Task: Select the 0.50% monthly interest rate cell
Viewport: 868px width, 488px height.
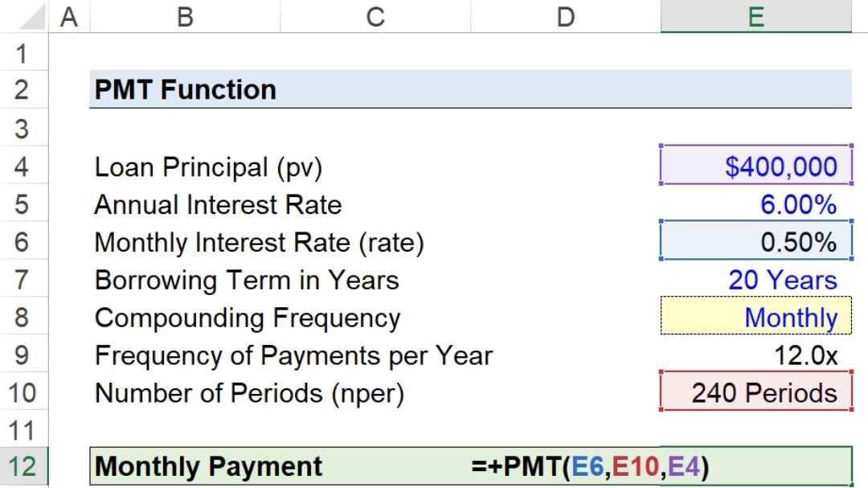Action: pyautogui.click(x=755, y=243)
